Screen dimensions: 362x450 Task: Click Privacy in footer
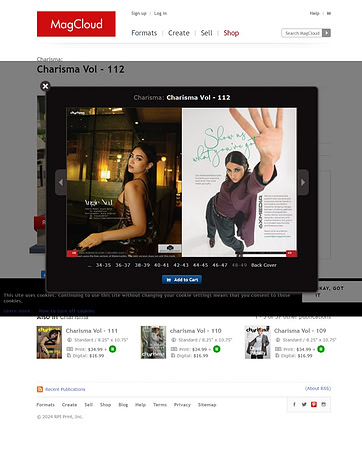coord(182,405)
